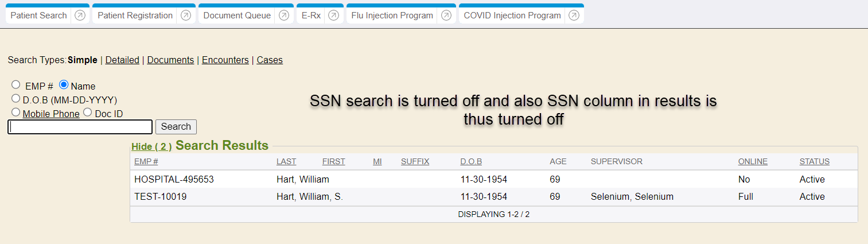The width and height of the screenshot is (868, 244).
Task: Pop out the Flu Injection Program tab icon
Action: pyautogui.click(x=446, y=16)
